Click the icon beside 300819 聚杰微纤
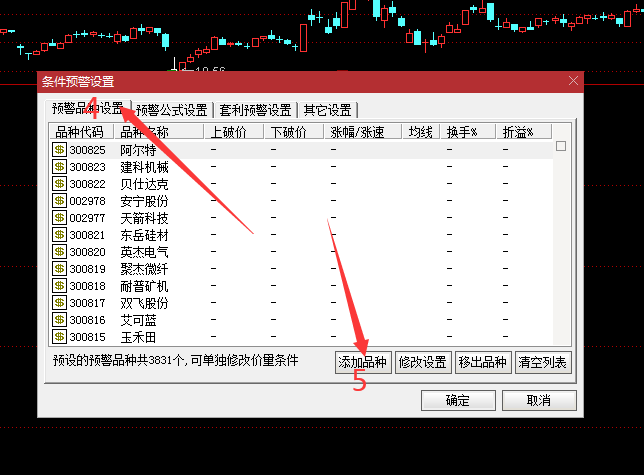The image size is (644, 475). pos(59,269)
